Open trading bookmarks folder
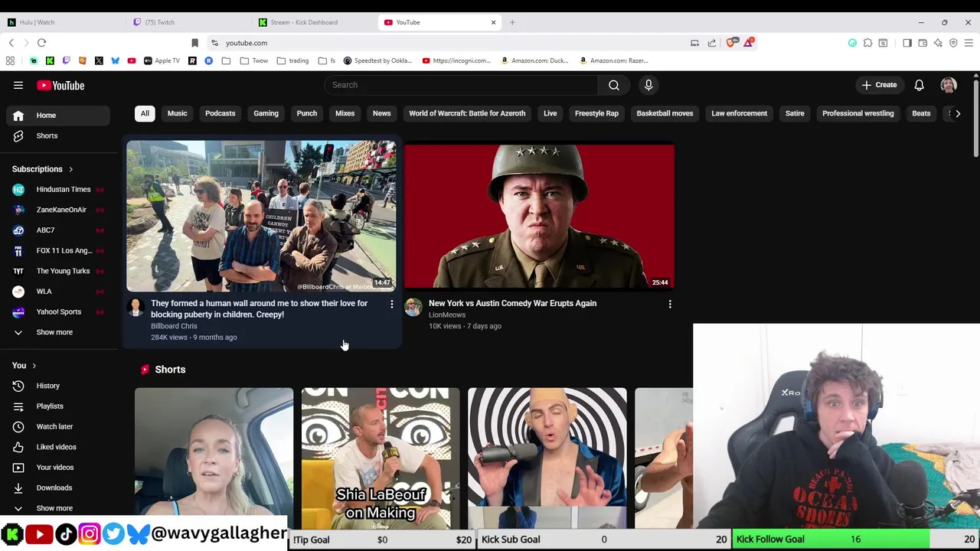Screen dimensions: 980x551 click(x=292, y=60)
